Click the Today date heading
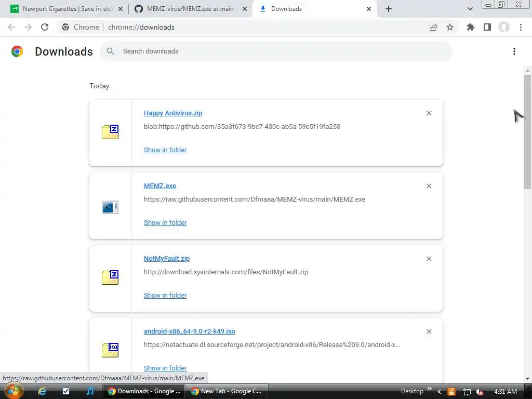Image resolution: width=532 pixels, height=399 pixels. [99, 86]
